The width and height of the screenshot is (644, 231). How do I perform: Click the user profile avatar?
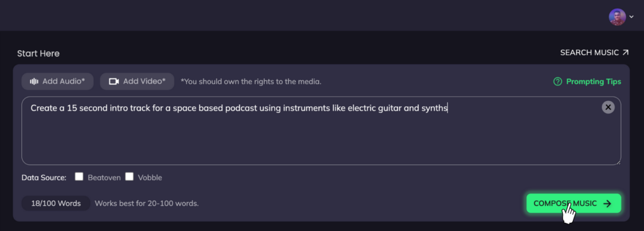pos(617,17)
